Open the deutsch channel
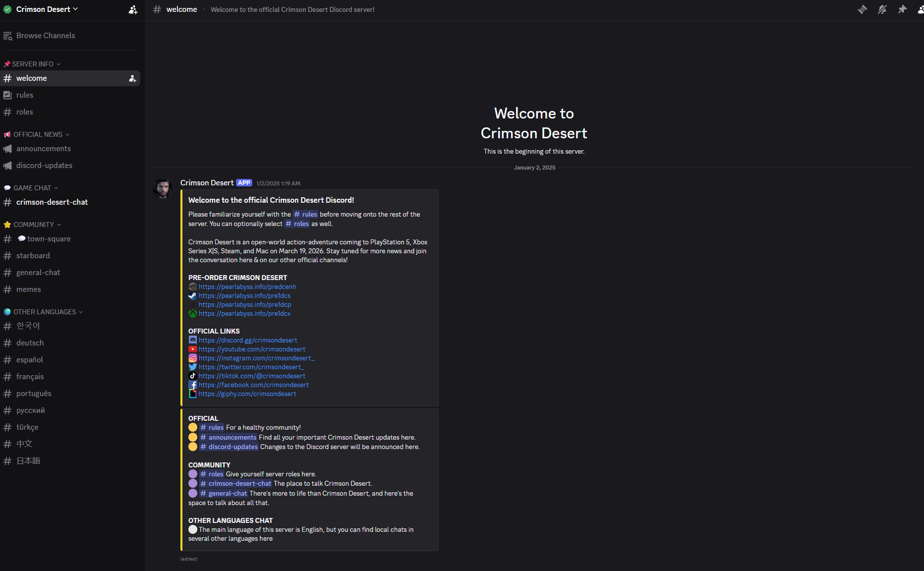 [x=70, y=343]
